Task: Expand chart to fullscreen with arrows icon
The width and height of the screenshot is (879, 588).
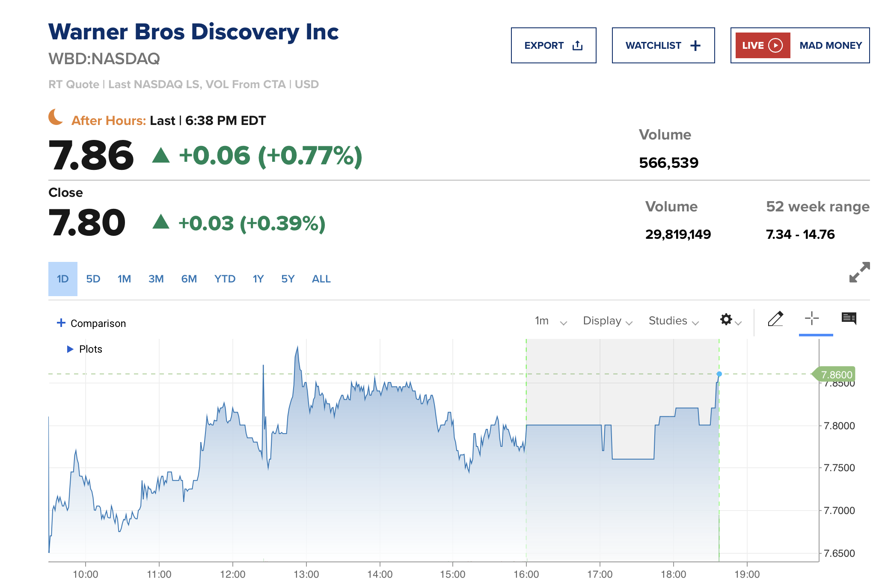Action: tap(859, 272)
